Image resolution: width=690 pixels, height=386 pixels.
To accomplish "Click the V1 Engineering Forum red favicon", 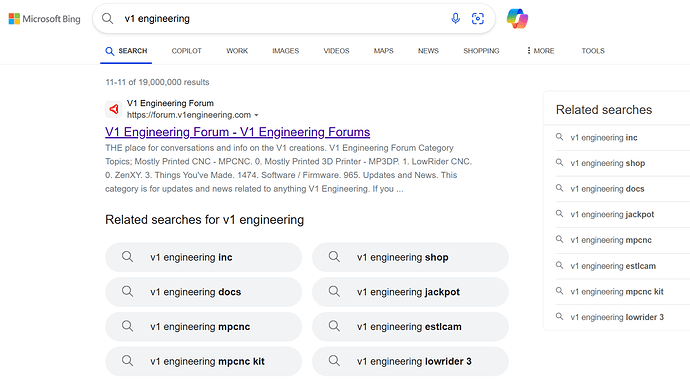I will coord(114,109).
